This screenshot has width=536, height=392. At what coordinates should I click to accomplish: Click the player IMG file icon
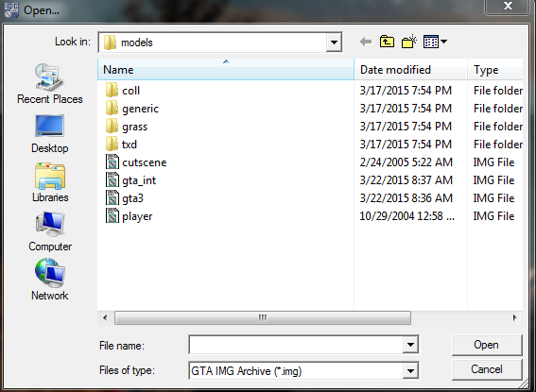(x=112, y=215)
